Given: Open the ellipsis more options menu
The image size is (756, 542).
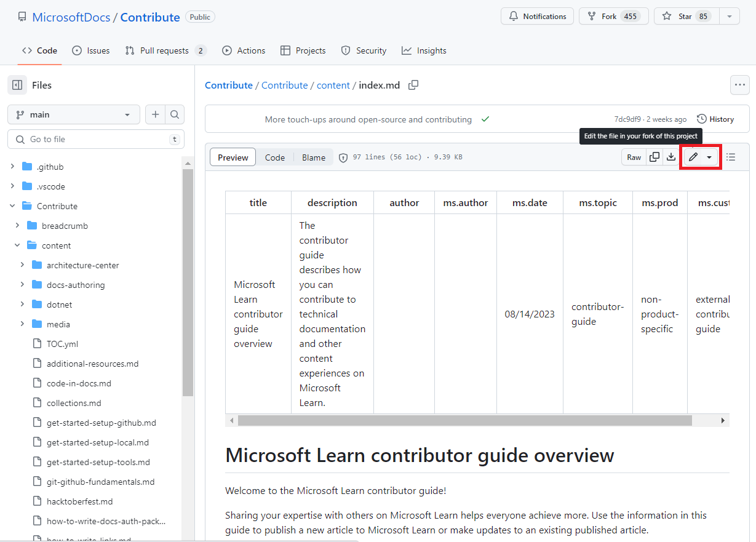Looking at the screenshot, I should point(739,85).
